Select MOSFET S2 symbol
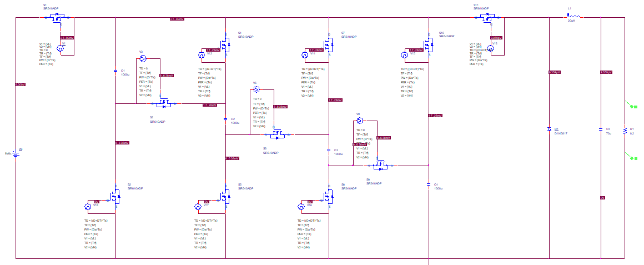The width and height of the screenshot is (644, 265). pyautogui.click(x=116, y=197)
